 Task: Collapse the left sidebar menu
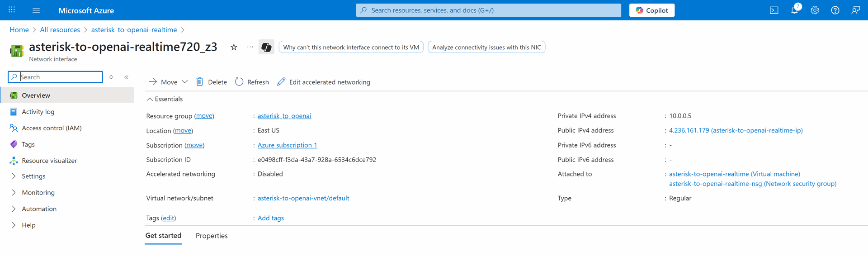click(x=127, y=77)
